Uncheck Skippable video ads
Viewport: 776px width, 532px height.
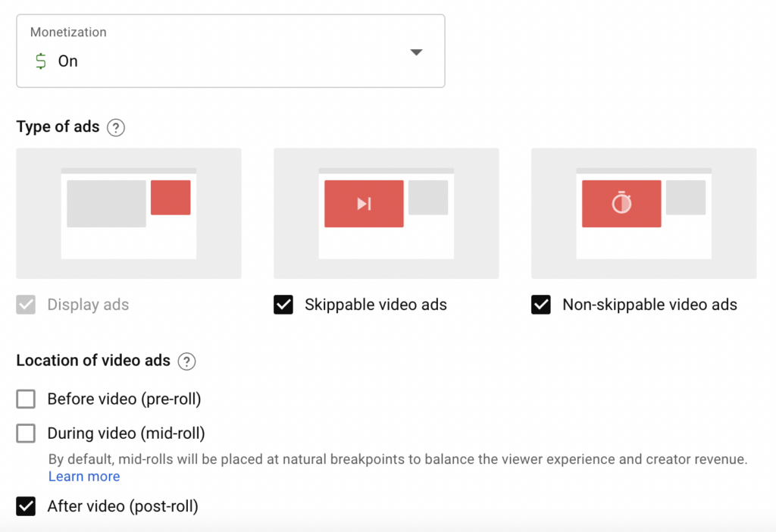click(283, 304)
